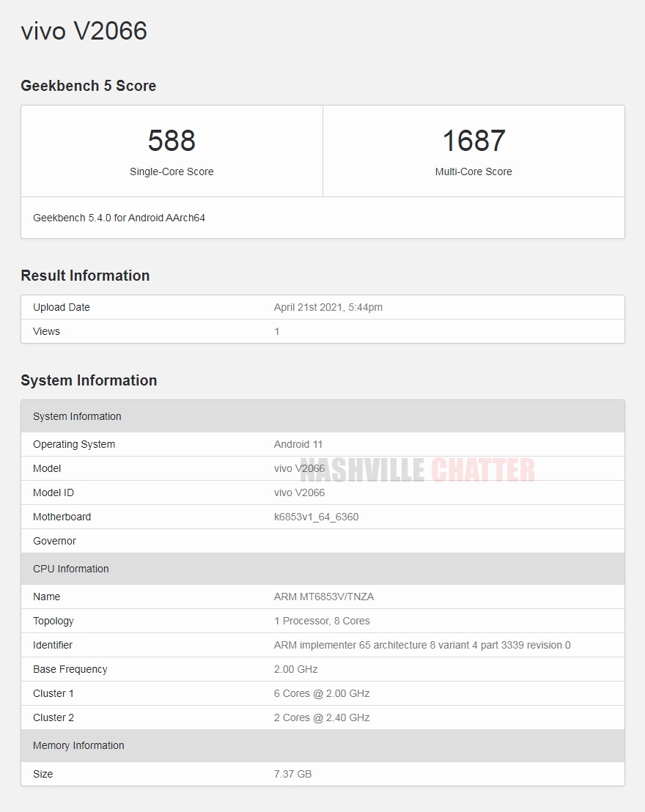Select the Multi-Core Score value 1687
This screenshot has height=812, width=645.
473,141
